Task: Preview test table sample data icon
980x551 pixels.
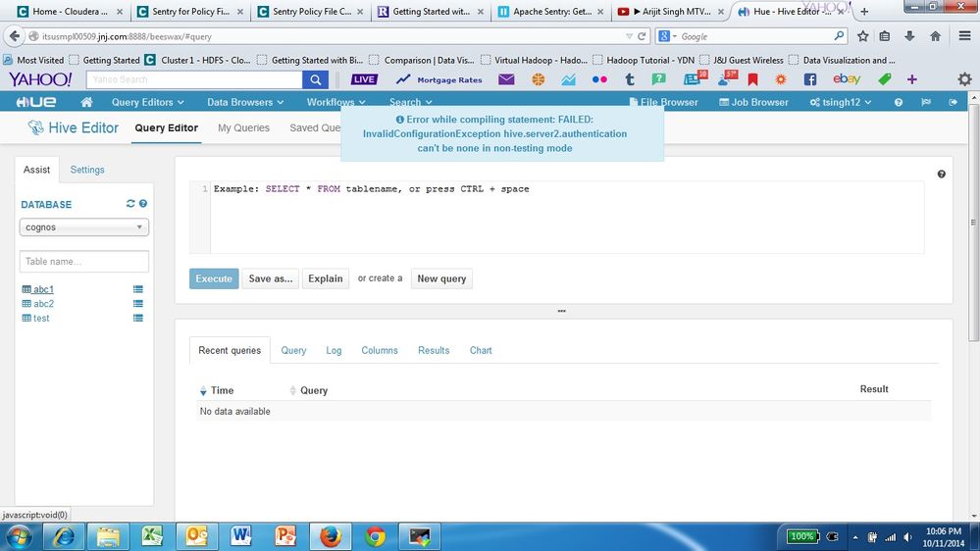Action: pos(138,318)
